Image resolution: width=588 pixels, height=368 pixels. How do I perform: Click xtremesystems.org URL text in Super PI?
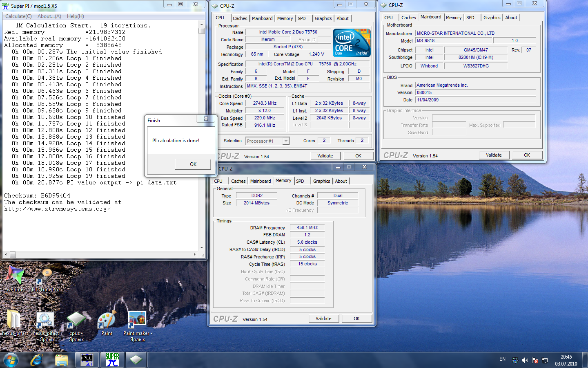point(57,209)
